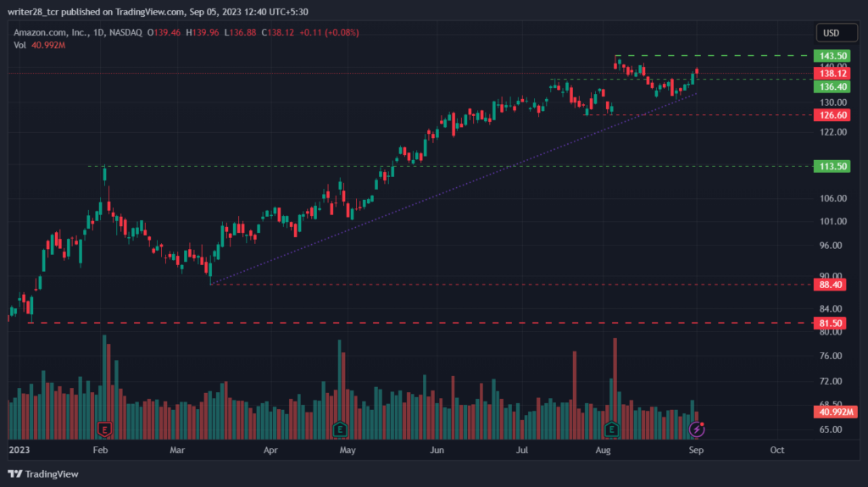Open the February earnings marker icon

(104, 429)
